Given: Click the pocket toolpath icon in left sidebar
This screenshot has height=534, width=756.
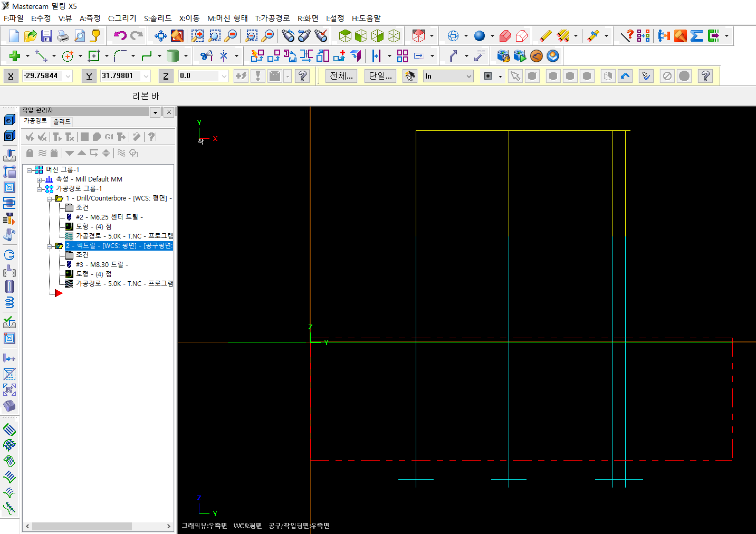Looking at the screenshot, I should pos(9,187).
